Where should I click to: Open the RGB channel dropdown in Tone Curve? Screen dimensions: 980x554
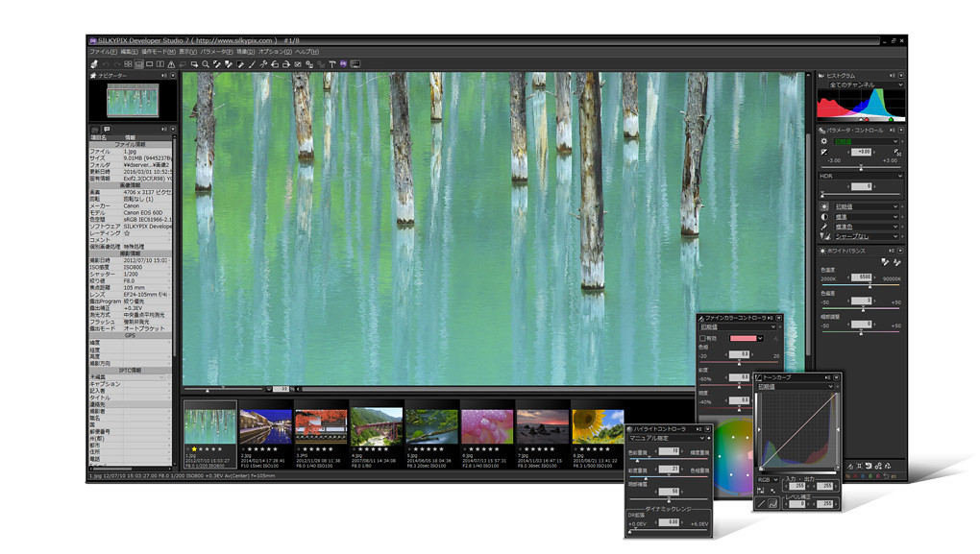pos(767,478)
